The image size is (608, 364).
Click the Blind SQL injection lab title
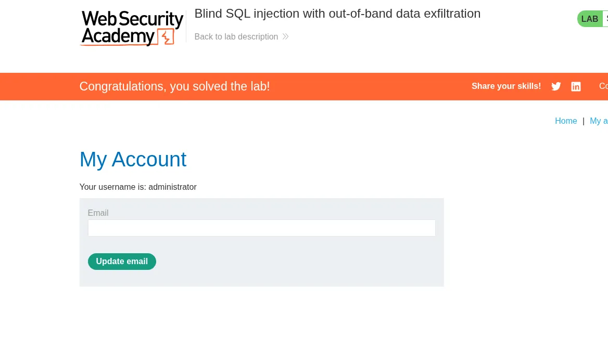(337, 14)
